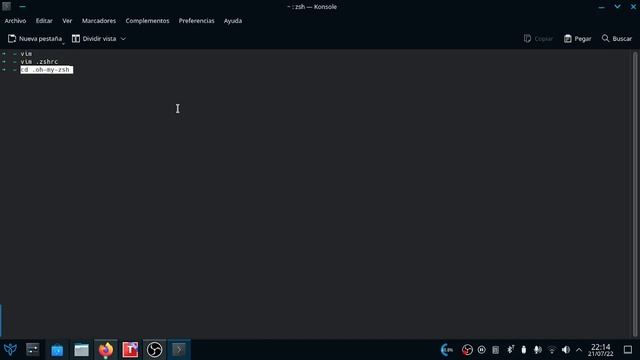Click the 'vim .zshrc' command line
The width and height of the screenshot is (640, 360).
click(x=39, y=62)
